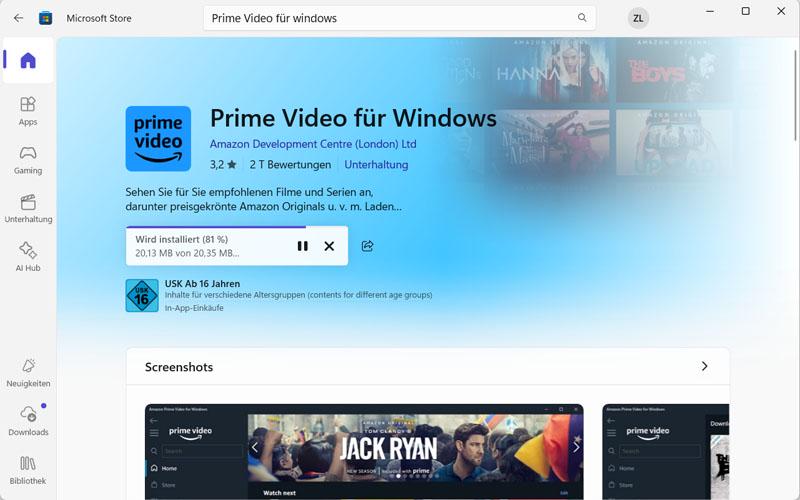
Task: Click the Microsoft Store logo icon
Action: point(45,18)
